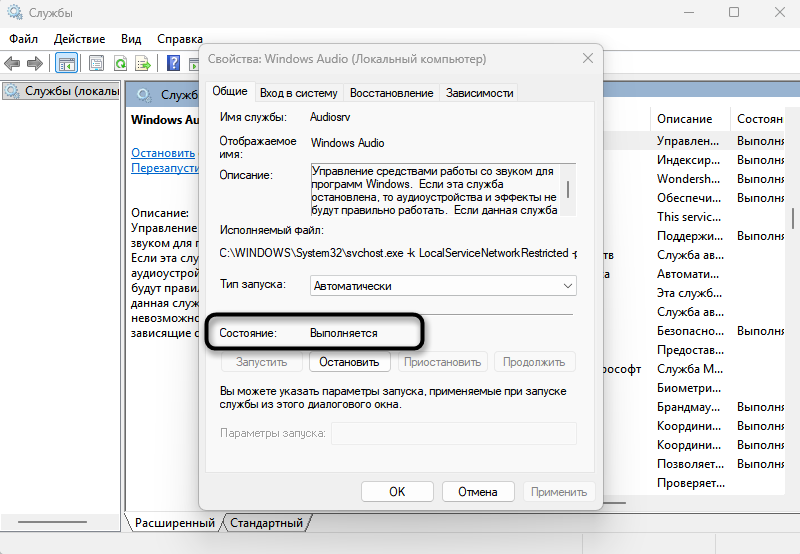This screenshot has width=800, height=554.
Task: Close the Windows Audio properties dialog
Action: point(588,58)
